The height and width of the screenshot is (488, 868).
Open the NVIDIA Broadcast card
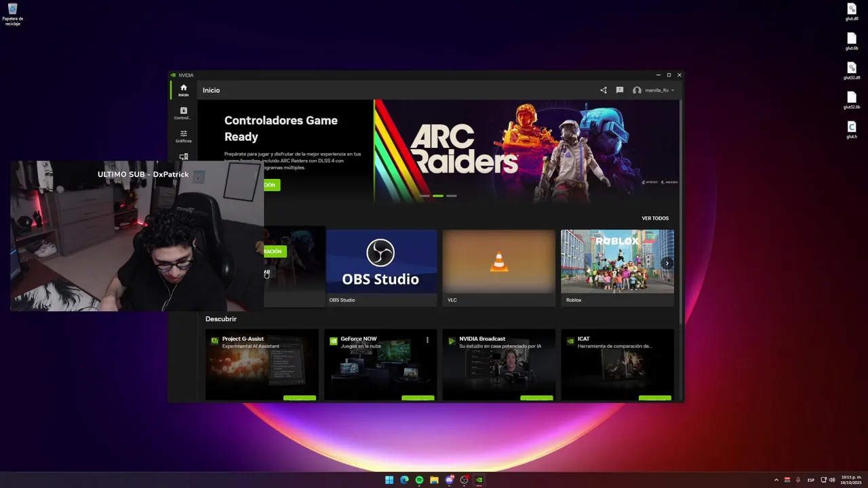(x=498, y=365)
